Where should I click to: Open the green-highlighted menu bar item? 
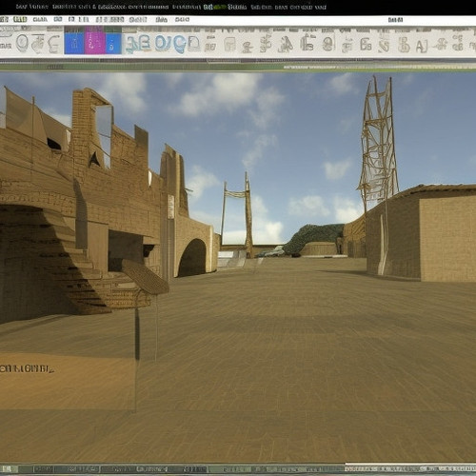tap(20, 20)
